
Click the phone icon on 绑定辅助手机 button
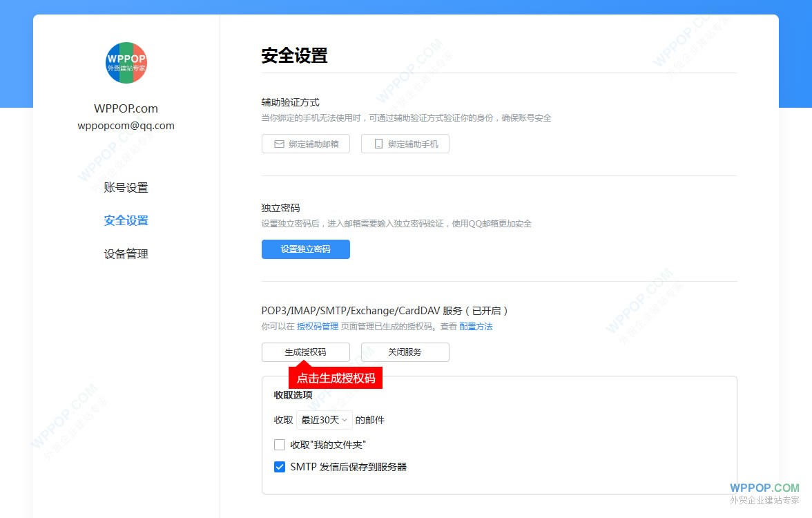(377, 144)
